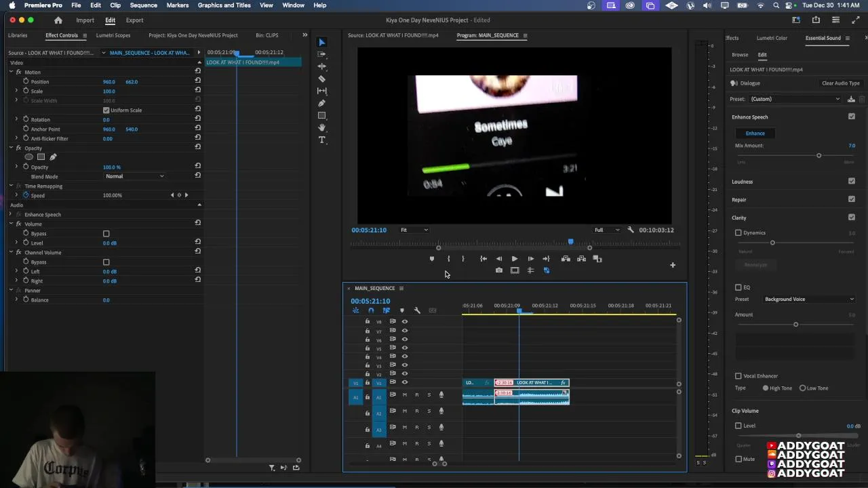Viewport: 868px width, 488px height.
Task: Enable EQ checkbox
Action: pos(738,287)
